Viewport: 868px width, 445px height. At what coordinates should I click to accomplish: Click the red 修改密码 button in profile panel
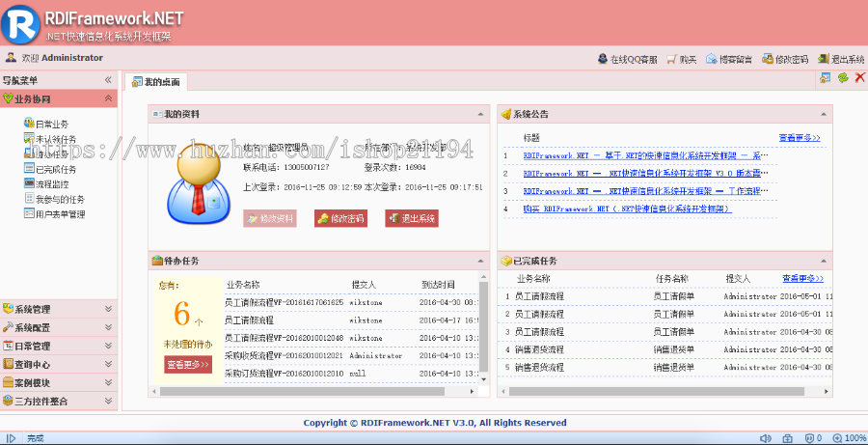pyautogui.click(x=341, y=218)
